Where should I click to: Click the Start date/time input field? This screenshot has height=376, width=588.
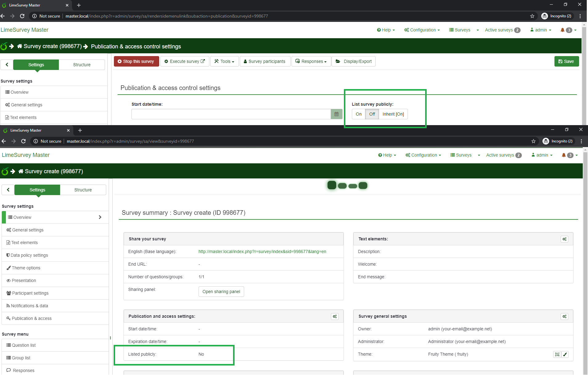coord(231,114)
